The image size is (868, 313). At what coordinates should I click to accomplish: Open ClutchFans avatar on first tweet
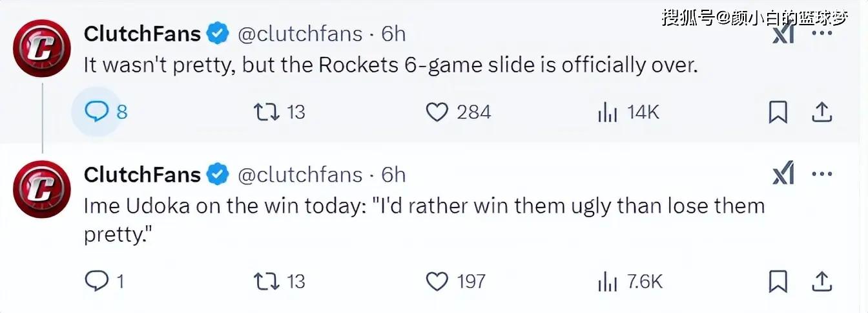[43, 49]
